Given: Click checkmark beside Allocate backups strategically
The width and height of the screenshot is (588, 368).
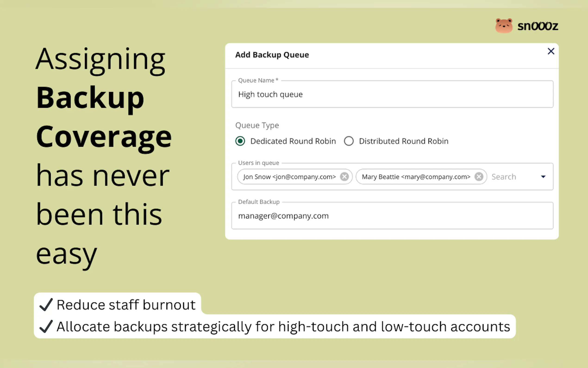Looking at the screenshot, I should tap(46, 326).
